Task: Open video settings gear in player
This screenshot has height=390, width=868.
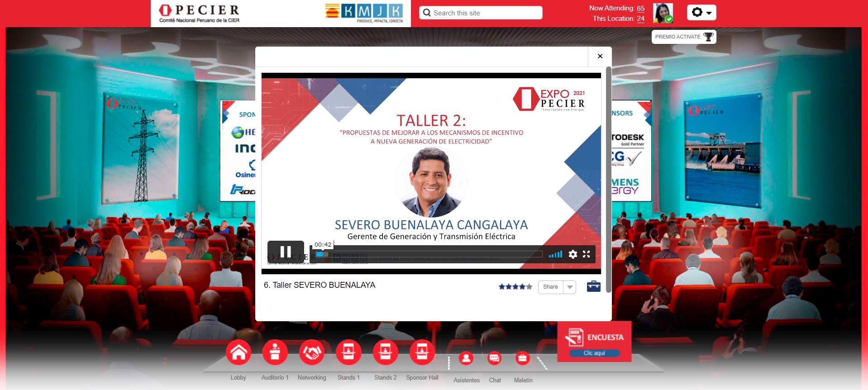Action: [573, 254]
